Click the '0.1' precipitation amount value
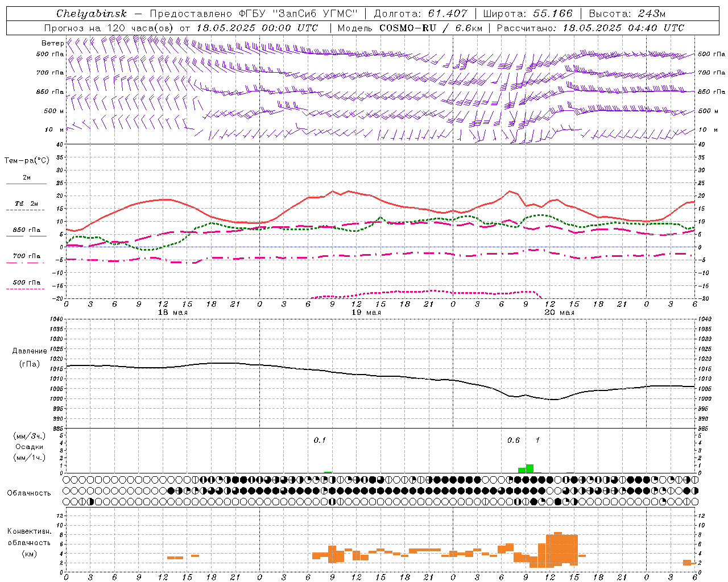 (x=320, y=440)
